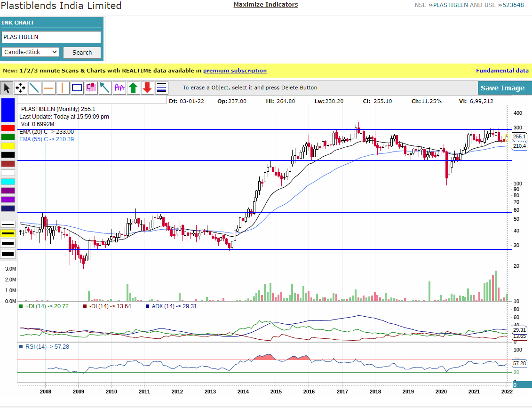The image size is (532, 408).
Task: Pick the navy color swatch
Action: coord(8,208)
